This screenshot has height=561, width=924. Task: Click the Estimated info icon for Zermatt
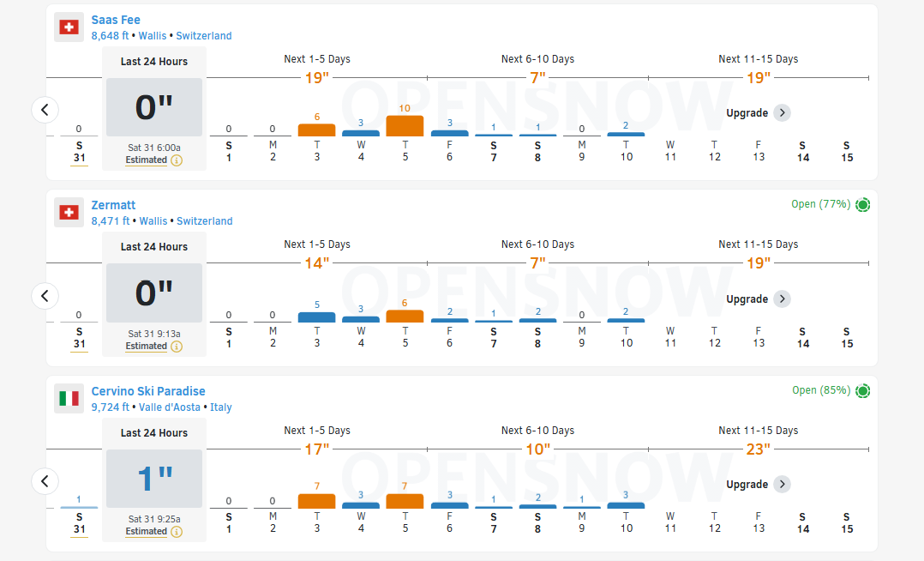(177, 347)
